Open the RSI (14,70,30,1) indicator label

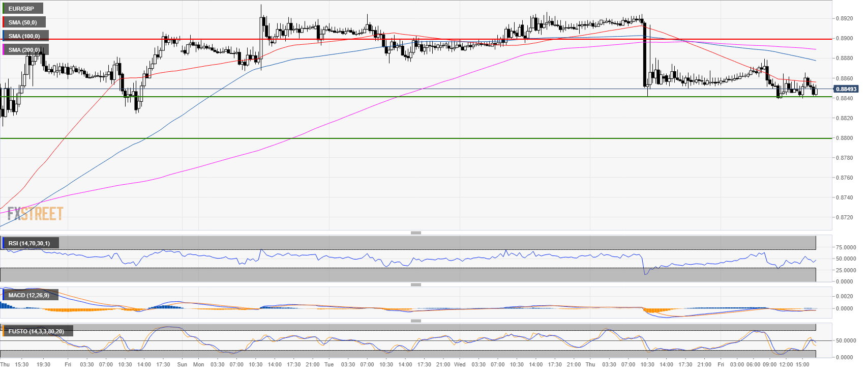pyautogui.click(x=29, y=243)
